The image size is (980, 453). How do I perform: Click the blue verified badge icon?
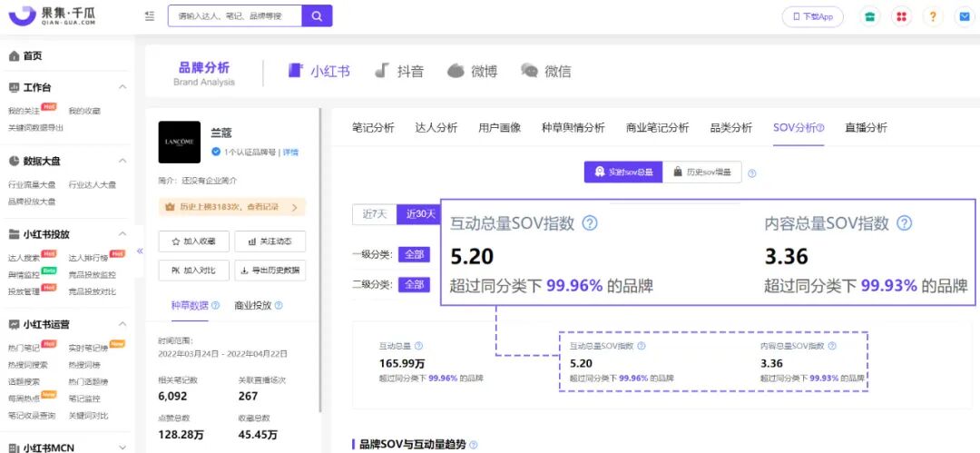pyautogui.click(x=216, y=152)
